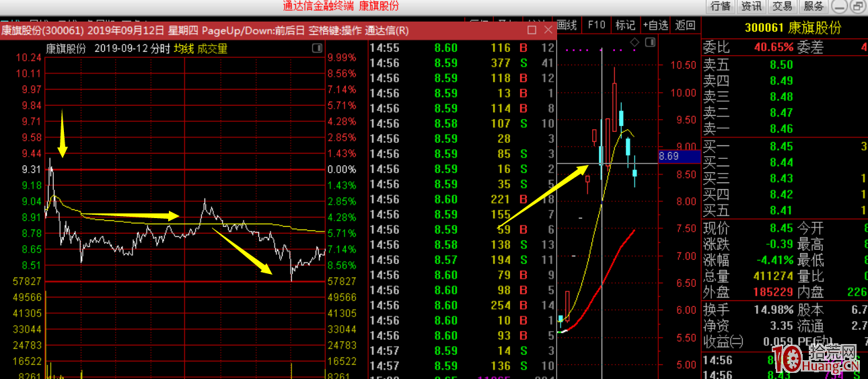Open the 画线 drawing tool
Screen dimensions: 868x379
[566, 25]
